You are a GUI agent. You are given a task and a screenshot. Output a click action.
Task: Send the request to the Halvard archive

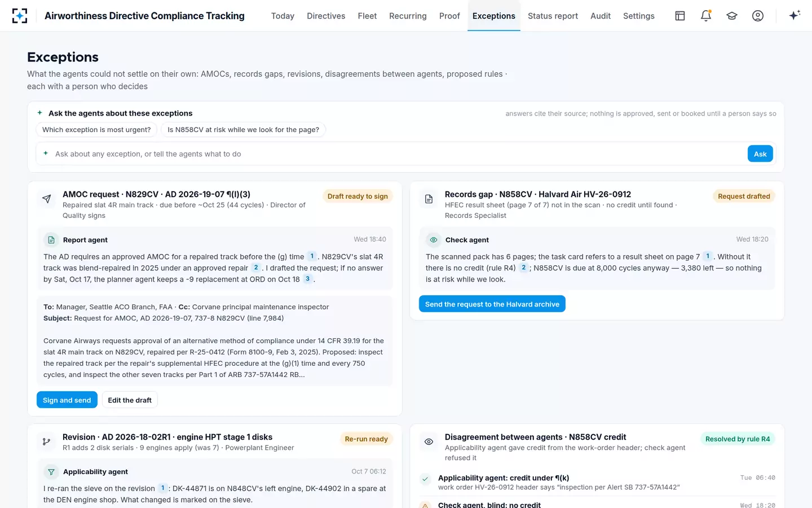(492, 304)
